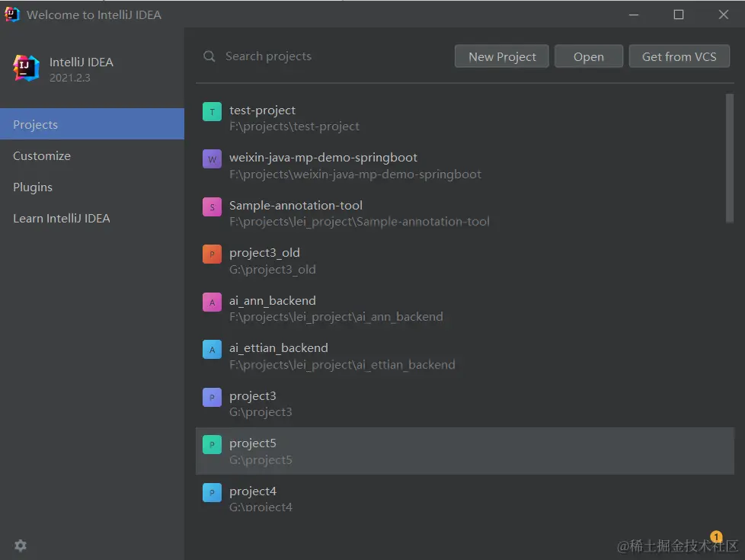Close the Welcome to IntelliJ IDEA window

click(x=723, y=14)
